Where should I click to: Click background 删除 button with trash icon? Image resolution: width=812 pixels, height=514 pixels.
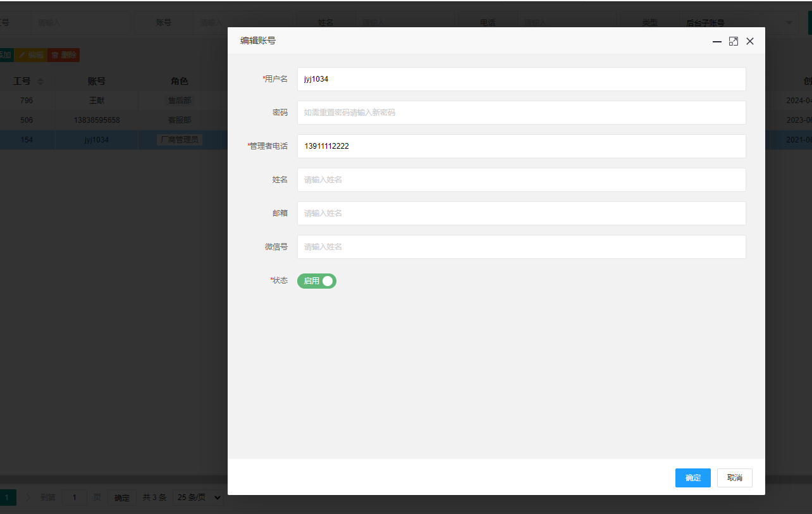point(64,55)
